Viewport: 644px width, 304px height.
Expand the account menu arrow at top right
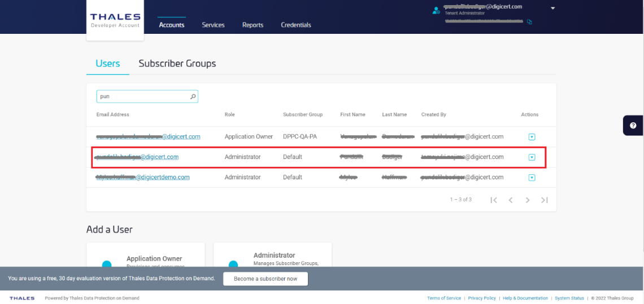tap(552, 8)
